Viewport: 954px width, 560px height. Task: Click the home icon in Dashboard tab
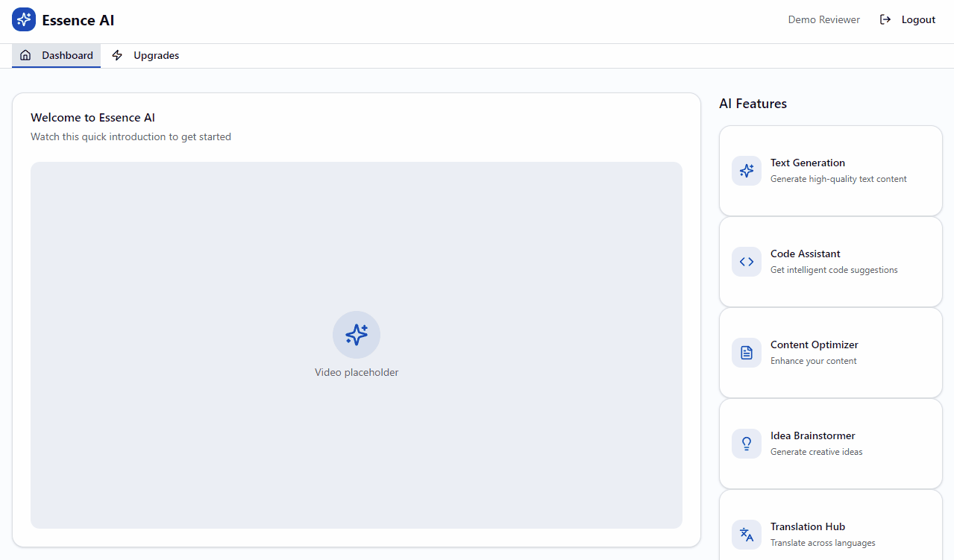(x=25, y=55)
